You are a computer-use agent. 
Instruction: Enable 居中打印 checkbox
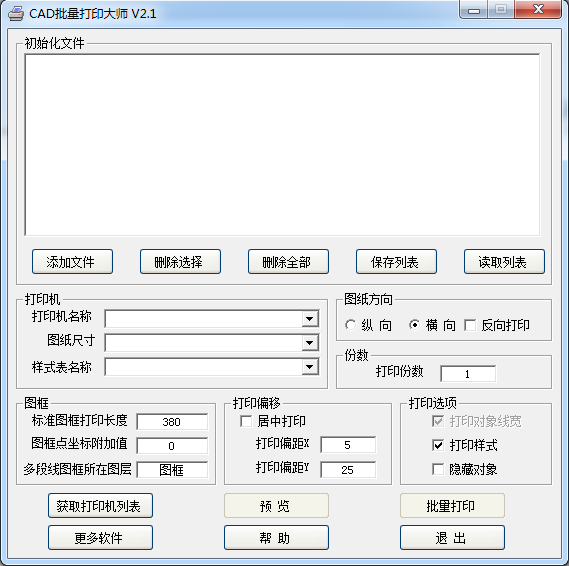tap(246, 421)
